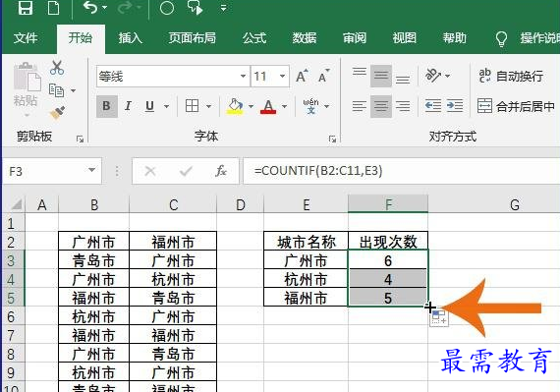
Task: Copy selection with the copy icon
Action: (56, 90)
